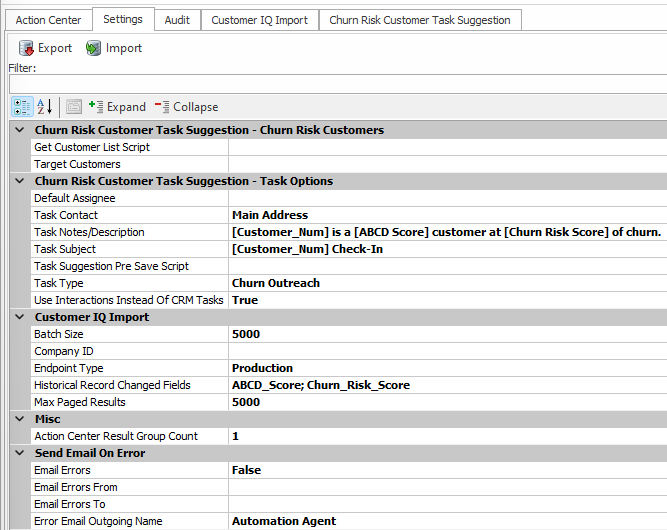The image size is (667, 530).
Task: Click the Import database icon
Action: click(x=94, y=48)
